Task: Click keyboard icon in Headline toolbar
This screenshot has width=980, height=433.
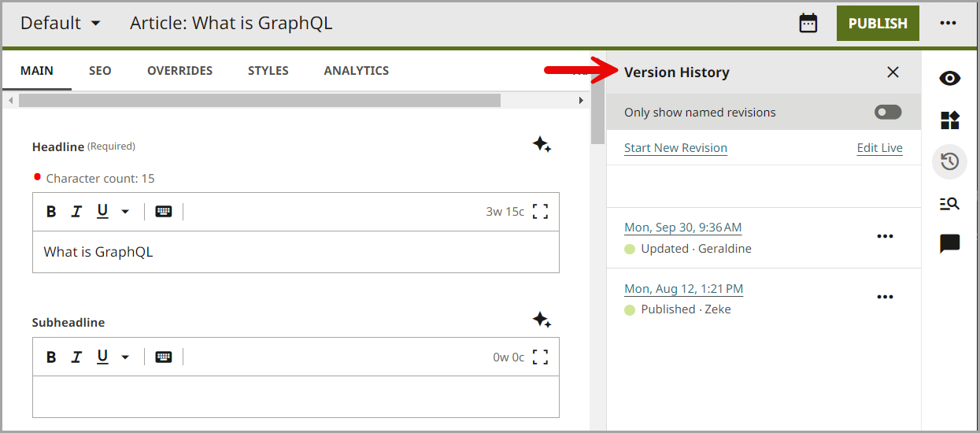Action: (x=164, y=211)
